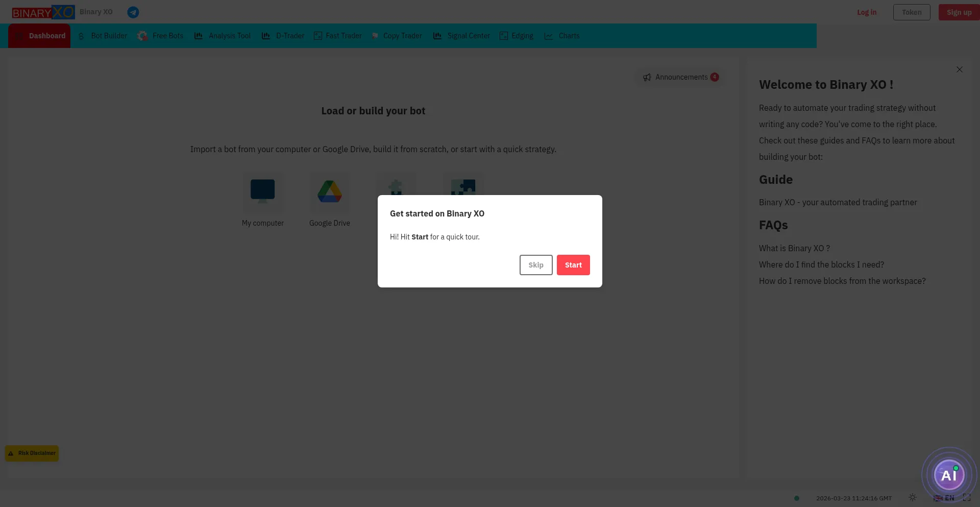This screenshot has width=980, height=507.
Task: Click the Sign up button
Action: [x=959, y=12]
